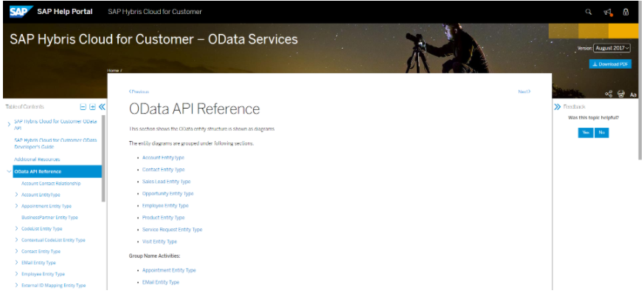Expand CodeList Entity Type tree node
644x302 pixels.
point(16,228)
